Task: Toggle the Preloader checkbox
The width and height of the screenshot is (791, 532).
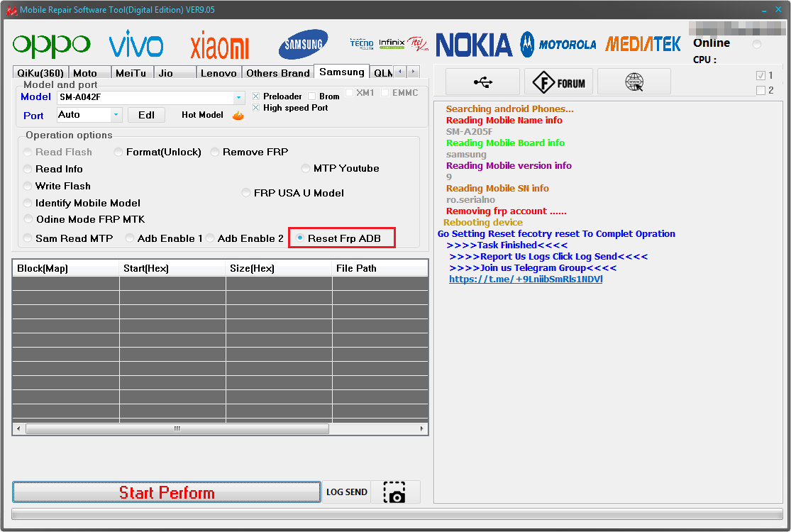Action: point(256,96)
